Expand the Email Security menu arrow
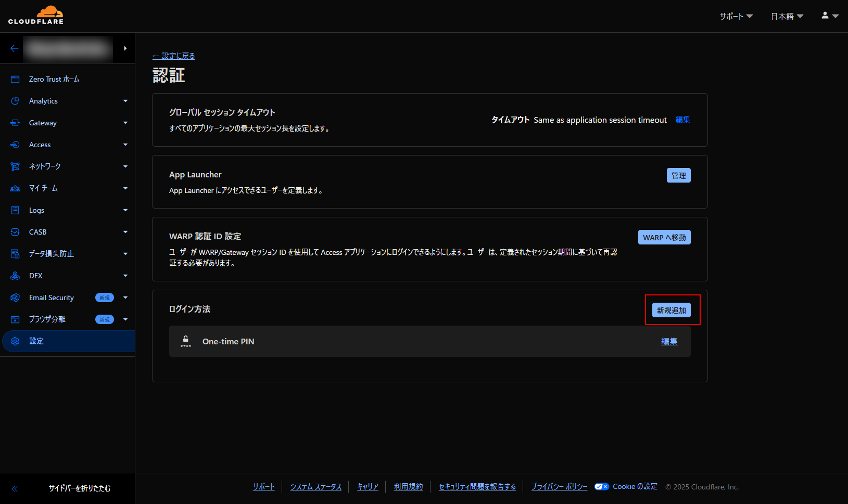 [x=125, y=298]
